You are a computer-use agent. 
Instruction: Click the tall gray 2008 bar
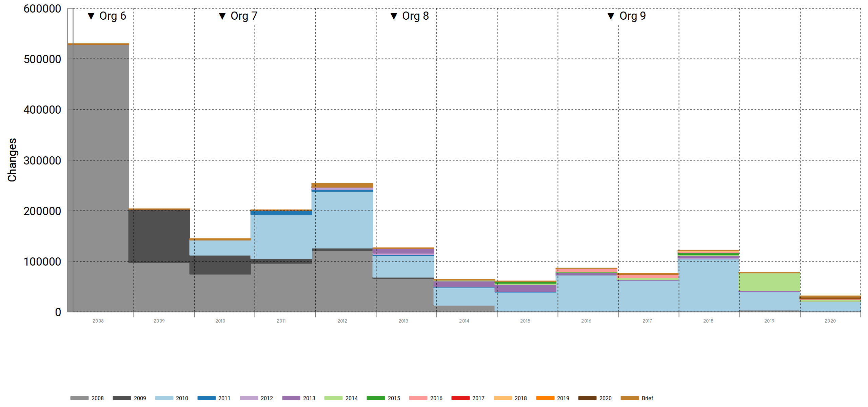98,178
